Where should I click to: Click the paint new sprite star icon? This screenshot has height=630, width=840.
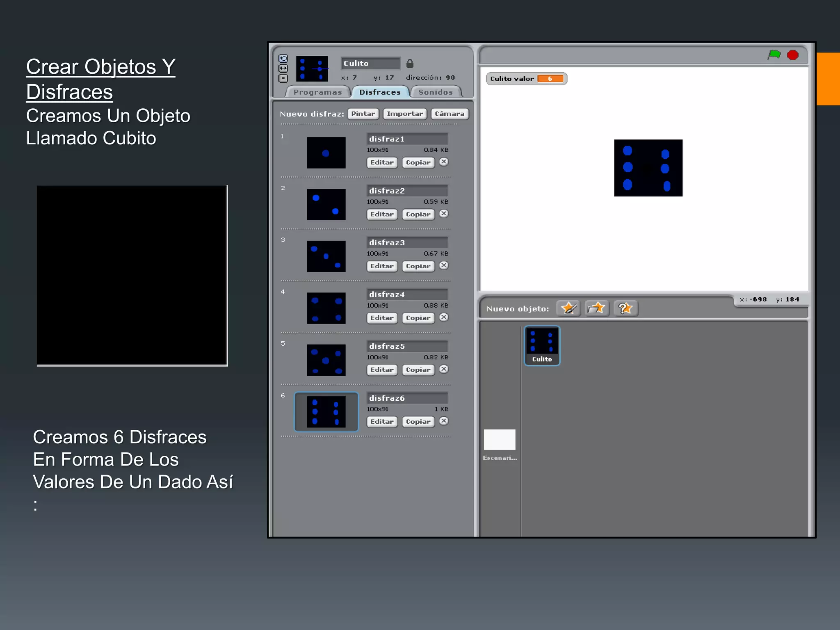click(x=568, y=308)
